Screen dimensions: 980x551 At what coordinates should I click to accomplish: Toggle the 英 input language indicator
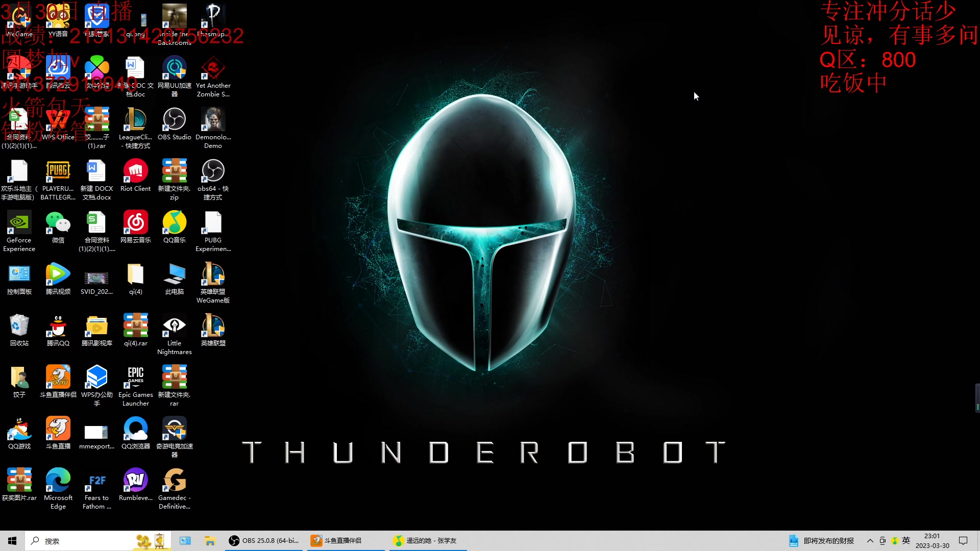[x=906, y=541]
